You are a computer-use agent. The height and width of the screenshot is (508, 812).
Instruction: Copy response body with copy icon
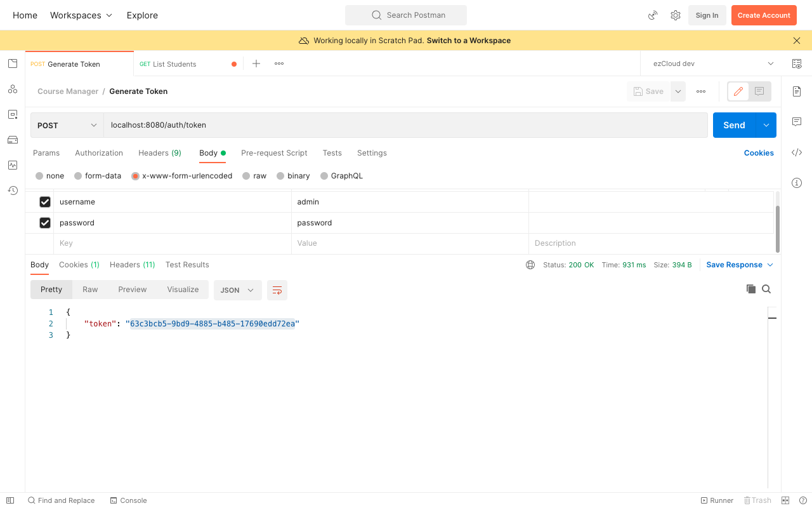click(x=751, y=289)
